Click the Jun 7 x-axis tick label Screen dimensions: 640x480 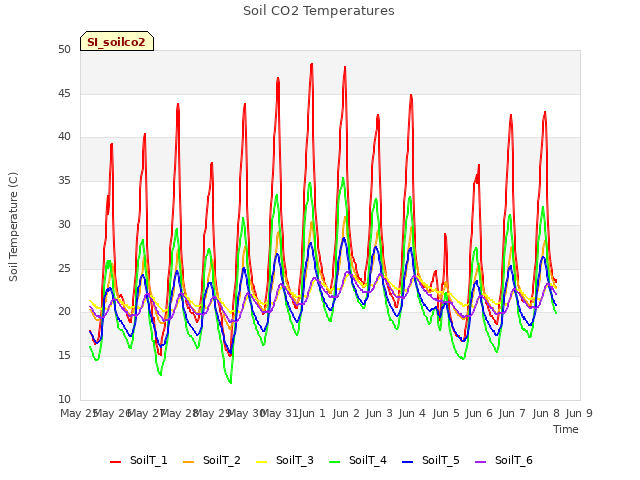tap(512, 413)
